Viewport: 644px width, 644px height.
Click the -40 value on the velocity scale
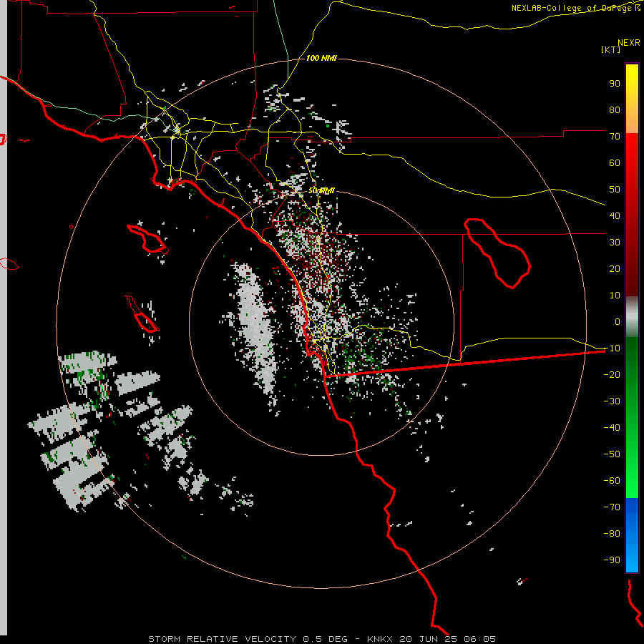(x=612, y=428)
